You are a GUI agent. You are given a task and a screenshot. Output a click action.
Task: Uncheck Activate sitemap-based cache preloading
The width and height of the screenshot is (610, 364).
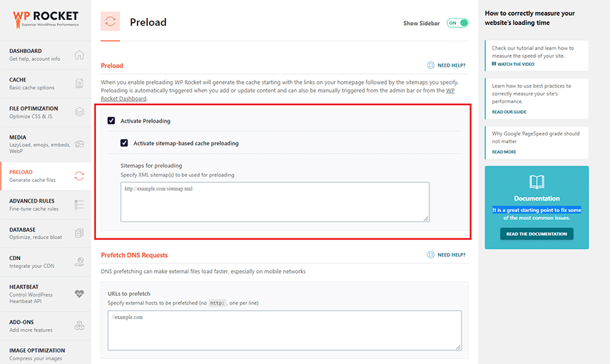point(125,143)
